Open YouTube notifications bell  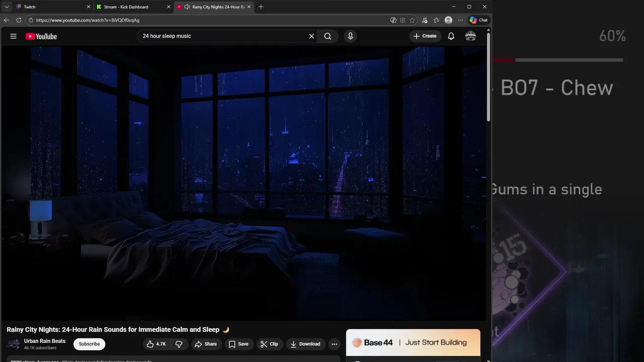point(451,36)
